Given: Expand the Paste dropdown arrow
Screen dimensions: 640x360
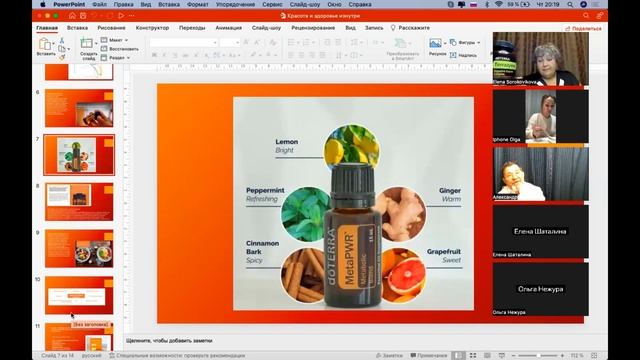Looking at the screenshot, I should point(53,44).
